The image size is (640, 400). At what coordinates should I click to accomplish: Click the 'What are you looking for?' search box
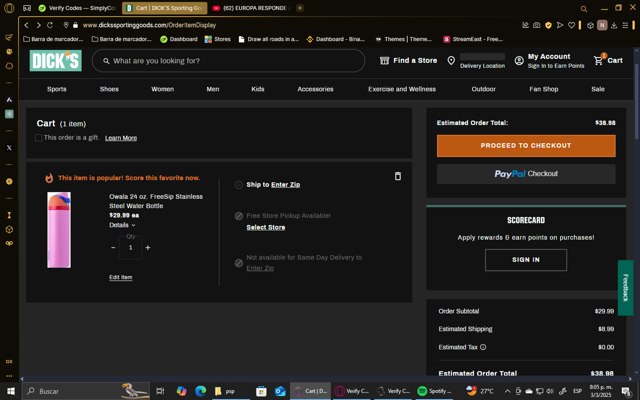click(x=228, y=61)
